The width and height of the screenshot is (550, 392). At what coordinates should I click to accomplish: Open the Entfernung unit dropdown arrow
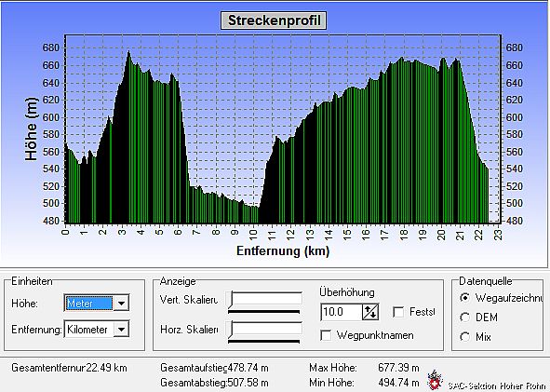point(121,330)
